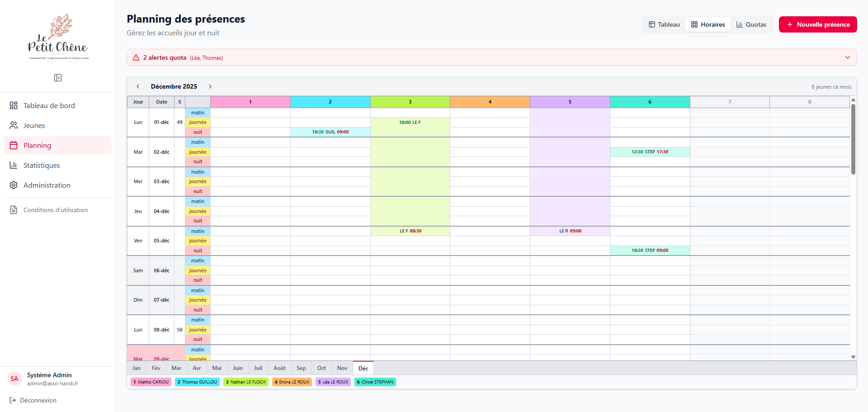
Task: Open the 18:30 STEP 09:00 presence
Action: click(650, 251)
